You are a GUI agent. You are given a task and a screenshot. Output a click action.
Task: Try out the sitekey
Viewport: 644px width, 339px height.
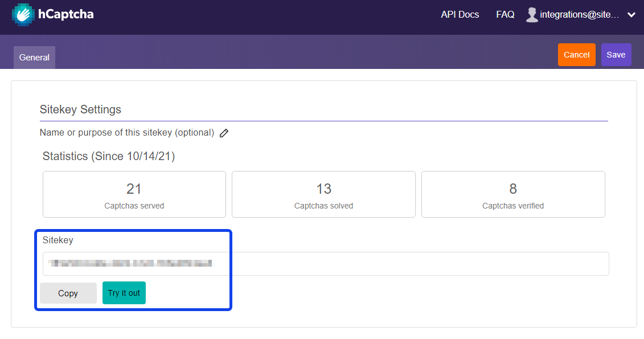(124, 293)
